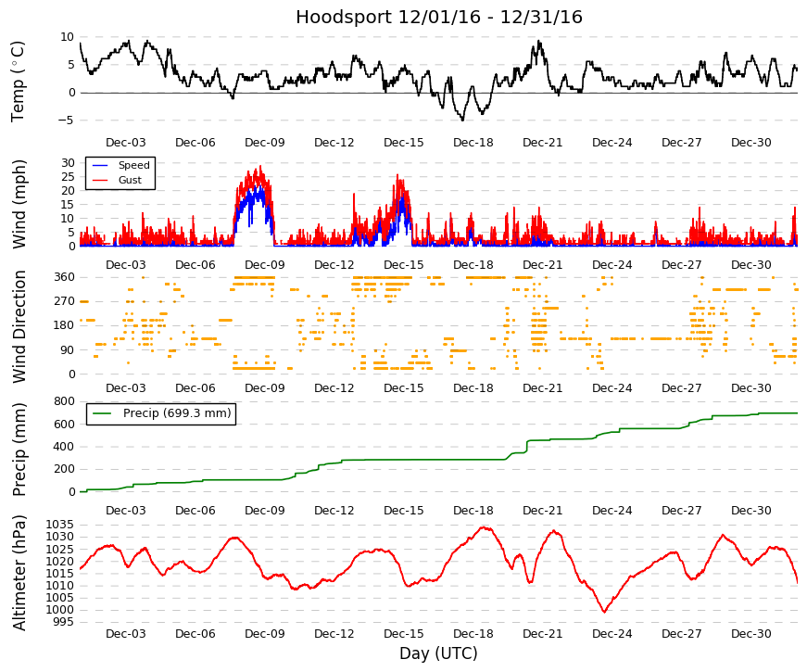807x672 pixels.
Task: Click the blue Speed legend line
Action: pos(100,165)
